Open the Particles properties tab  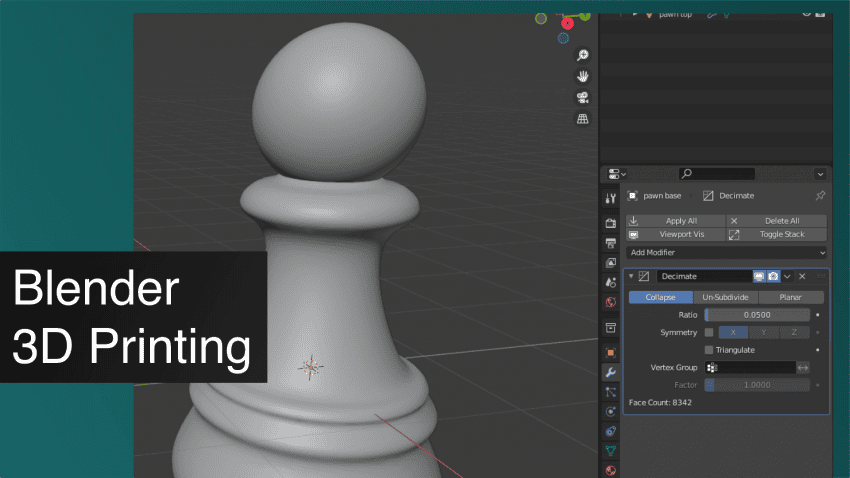coord(611,392)
